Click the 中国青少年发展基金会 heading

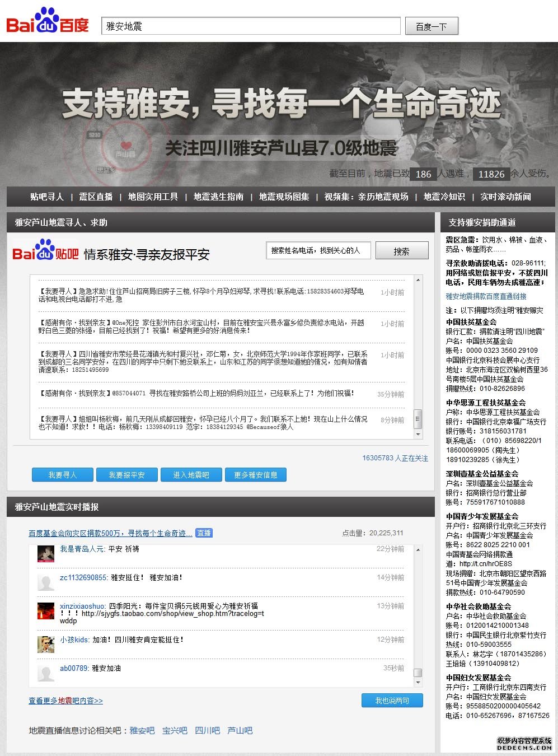(482, 516)
